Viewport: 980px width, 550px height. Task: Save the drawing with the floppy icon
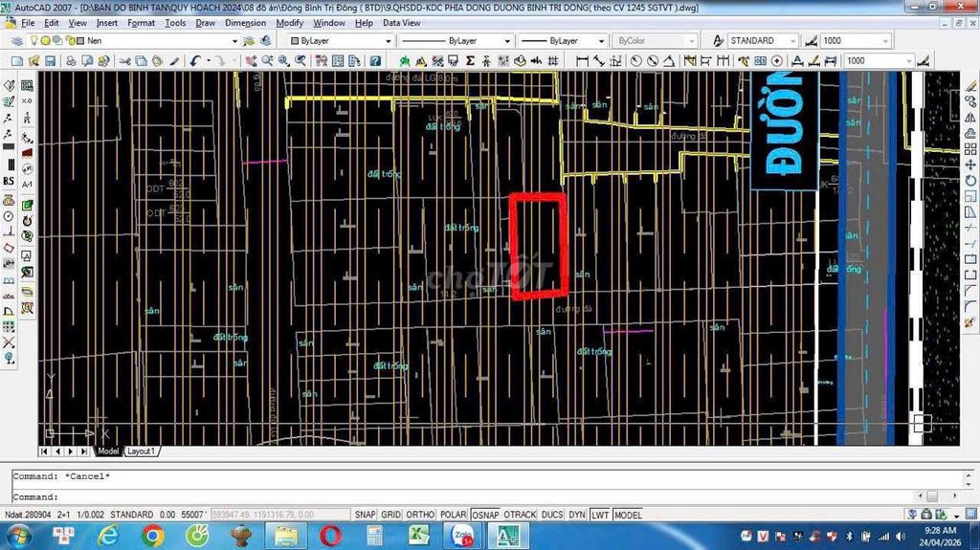(x=50, y=60)
